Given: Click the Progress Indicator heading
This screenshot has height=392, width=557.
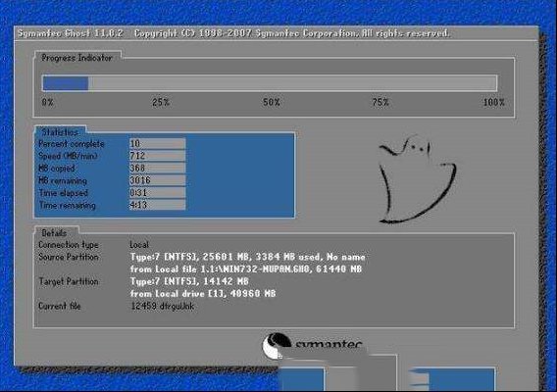Looking at the screenshot, I should point(76,58).
